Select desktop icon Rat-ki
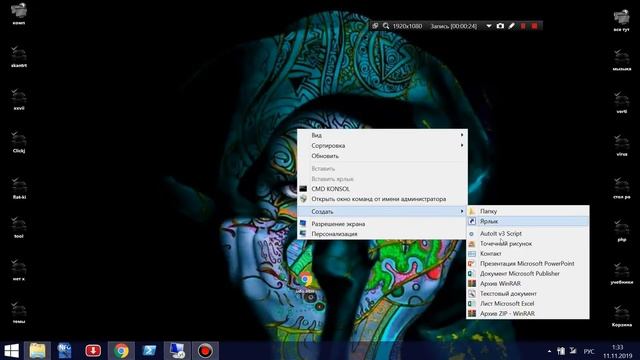Viewport: 640px width, 360px height. pos(19,189)
